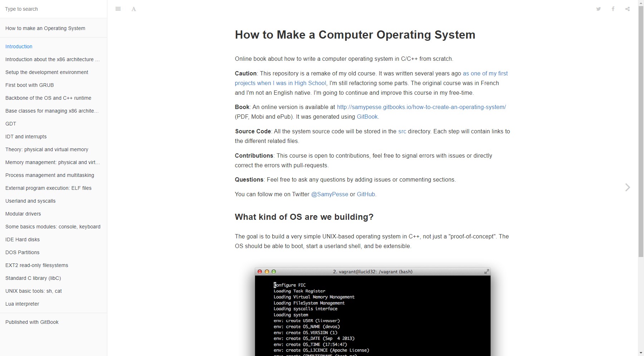Open the First boot with GRUB chapter

point(29,85)
